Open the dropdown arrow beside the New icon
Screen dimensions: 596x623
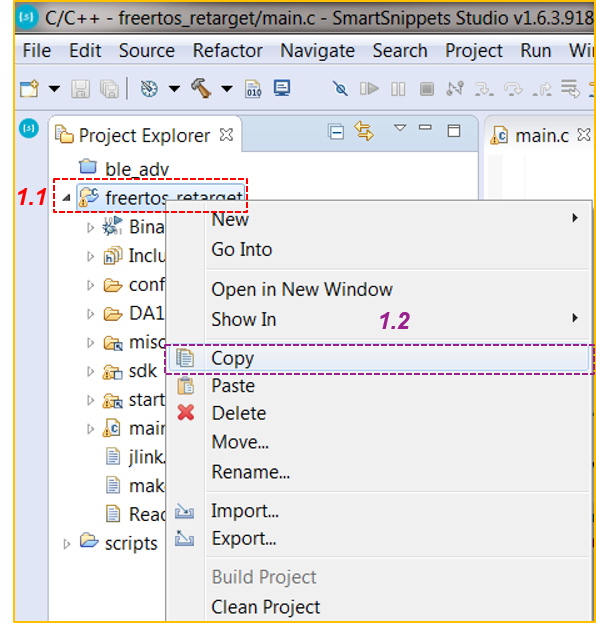(x=54, y=88)
